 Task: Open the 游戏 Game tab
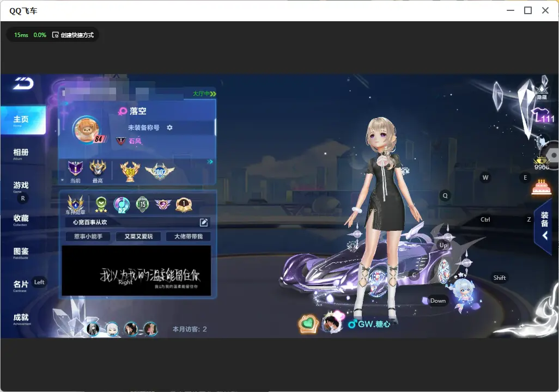point(21,186)
